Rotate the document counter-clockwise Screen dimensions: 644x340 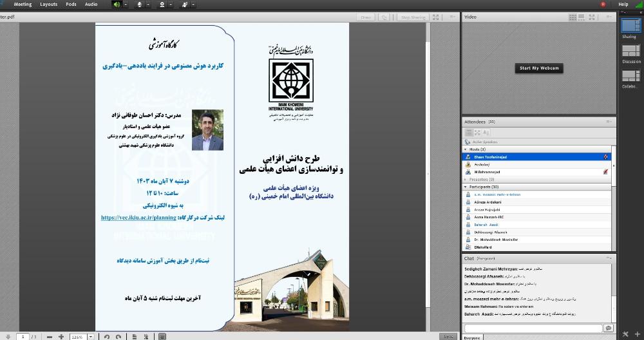[106, 336]
